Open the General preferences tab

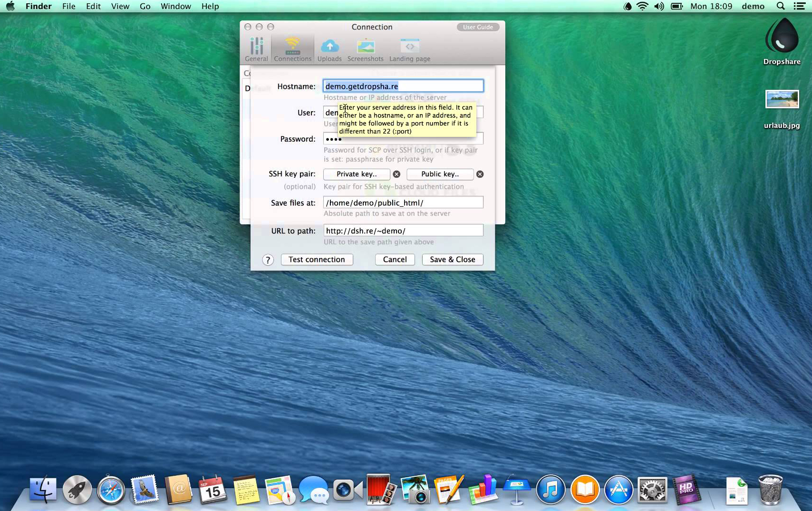[256, 49]
